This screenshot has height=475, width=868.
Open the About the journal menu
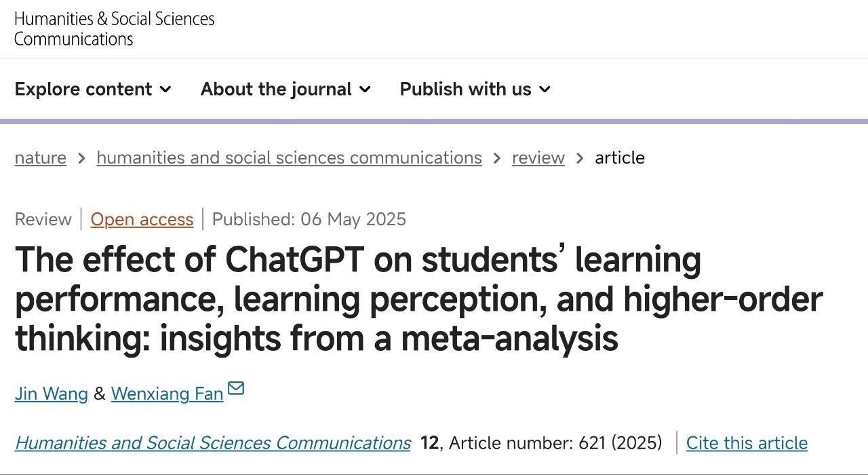point(285,89)
